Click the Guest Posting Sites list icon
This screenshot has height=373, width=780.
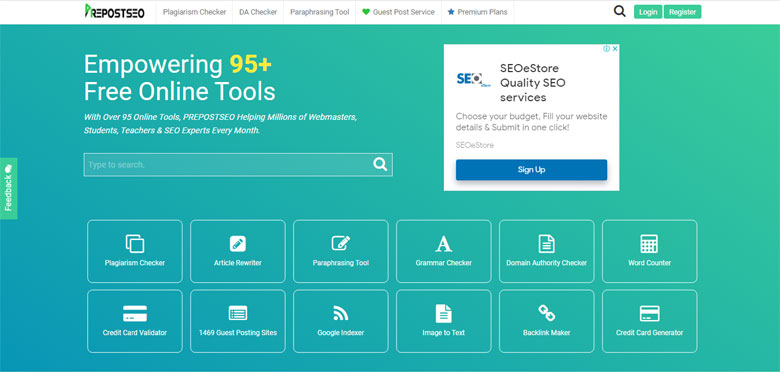[238, 313]
